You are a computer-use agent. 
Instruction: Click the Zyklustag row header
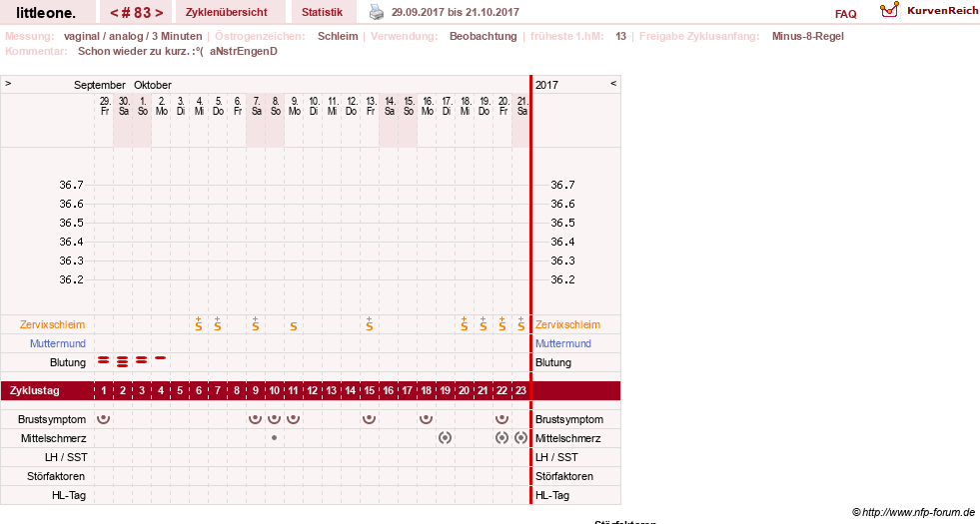pos(34,391)
